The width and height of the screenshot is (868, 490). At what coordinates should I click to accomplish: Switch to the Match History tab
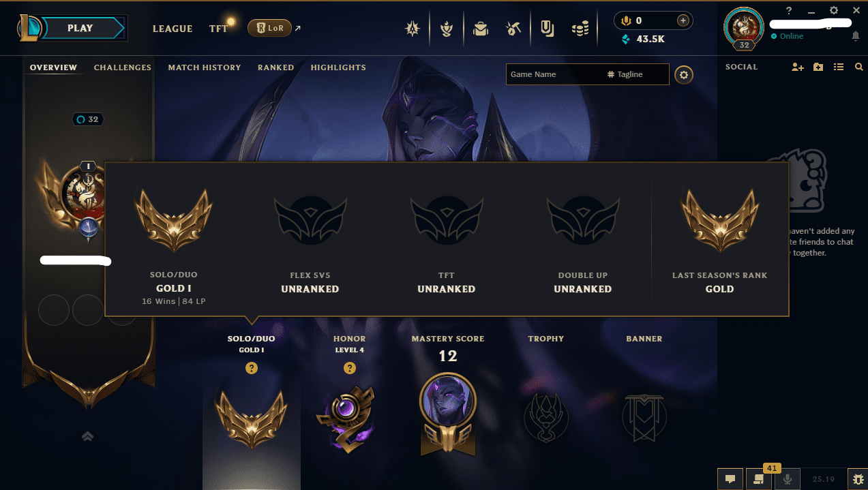pyautogui.click(x=205, y=67)
